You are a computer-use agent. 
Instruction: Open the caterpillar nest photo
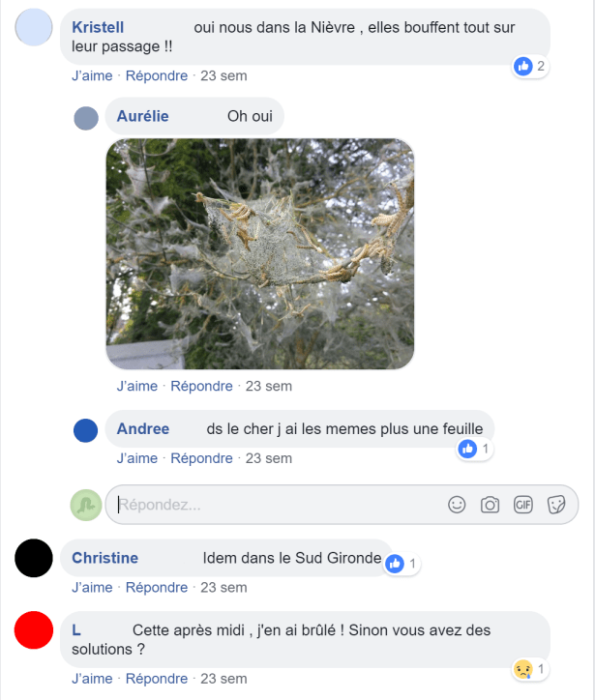coord(260,253)
